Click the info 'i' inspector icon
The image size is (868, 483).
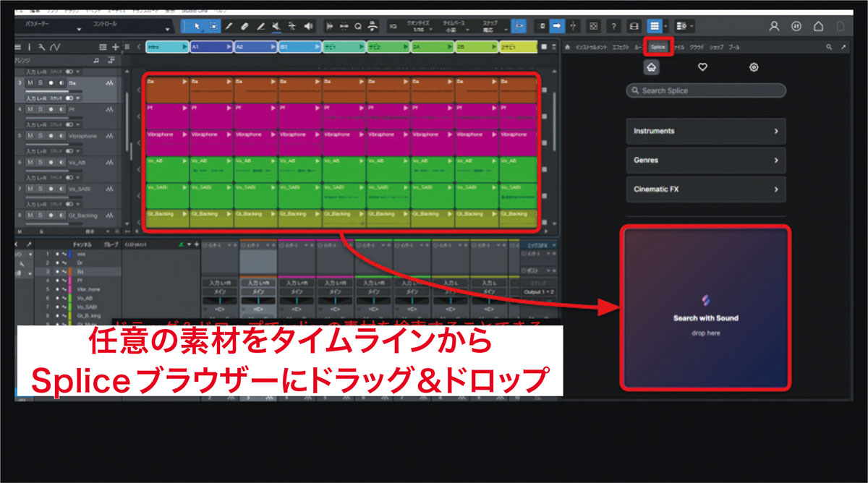coord(29,47)
